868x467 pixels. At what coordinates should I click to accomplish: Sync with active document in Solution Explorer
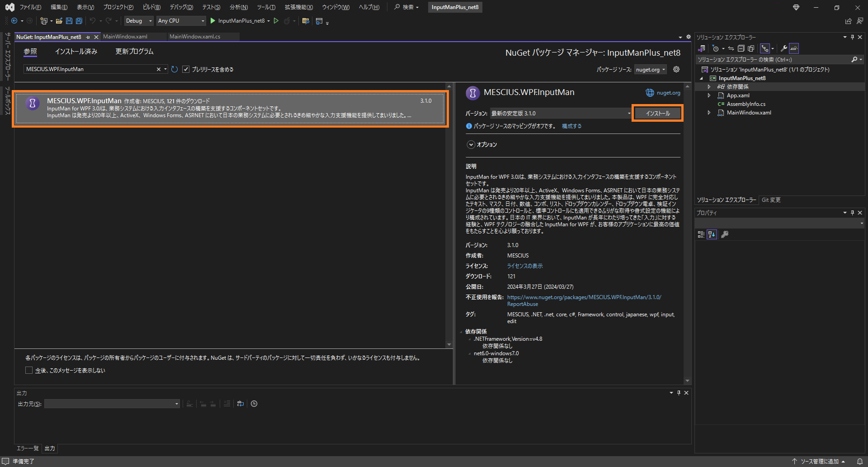tap(731, 48)
